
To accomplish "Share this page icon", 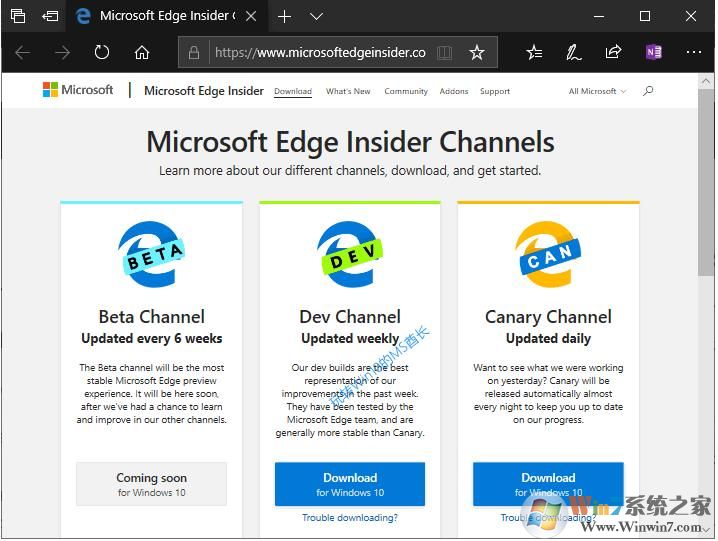I will (x=613, y=52).
